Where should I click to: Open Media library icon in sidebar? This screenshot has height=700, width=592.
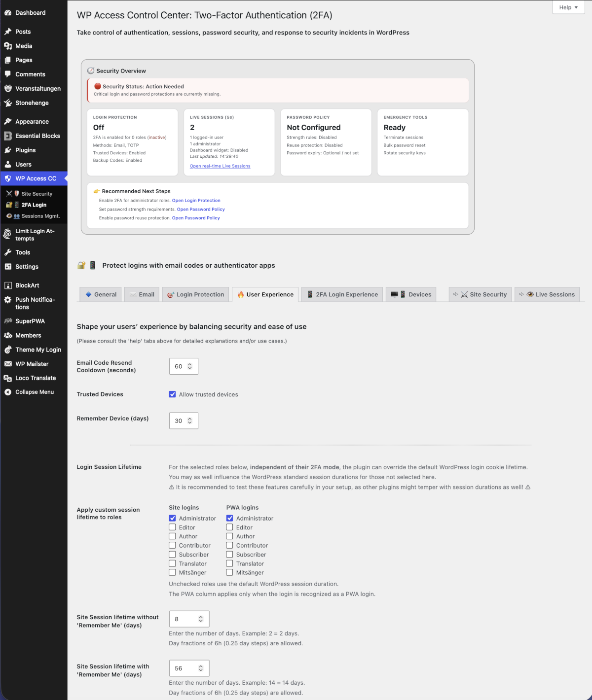point(8,46)
